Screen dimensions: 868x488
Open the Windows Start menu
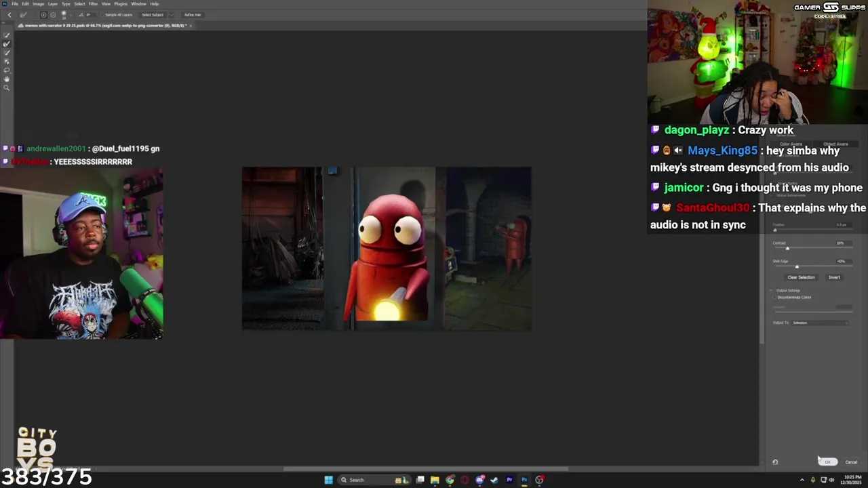329,480
